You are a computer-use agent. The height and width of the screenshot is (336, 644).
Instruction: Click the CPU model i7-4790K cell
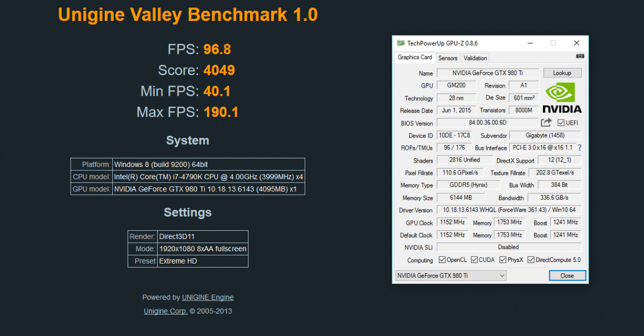tap(208, 177)
